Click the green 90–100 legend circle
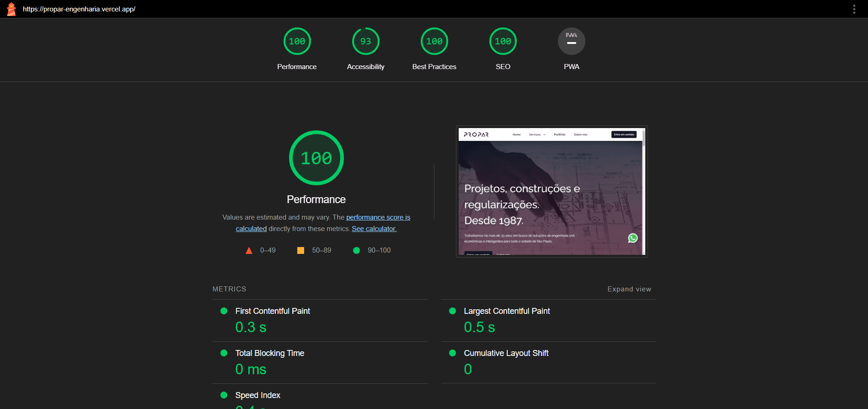868x409 pixels. tap(357, 250)
